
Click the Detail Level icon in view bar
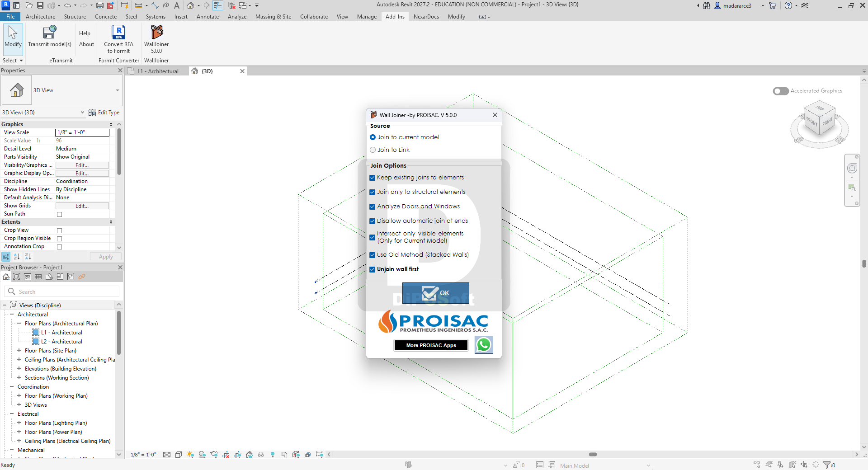(167, 455)
